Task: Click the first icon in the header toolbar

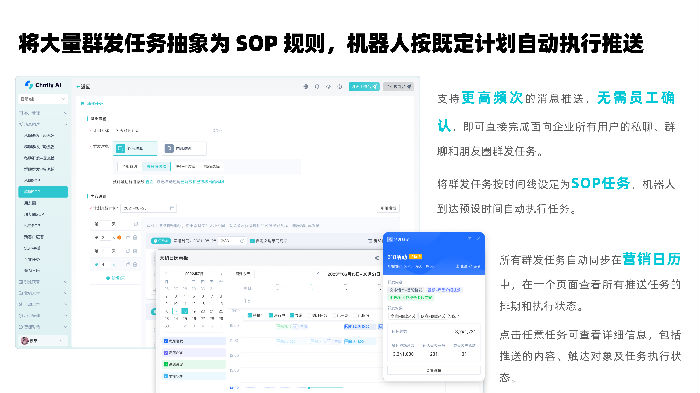Action: (306, 87)
